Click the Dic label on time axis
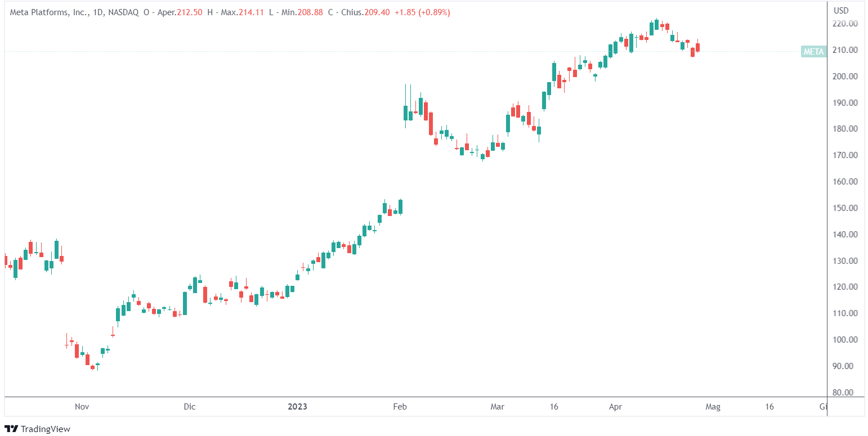This screenshot has width=868, height=436. click(x=190, y=407)
